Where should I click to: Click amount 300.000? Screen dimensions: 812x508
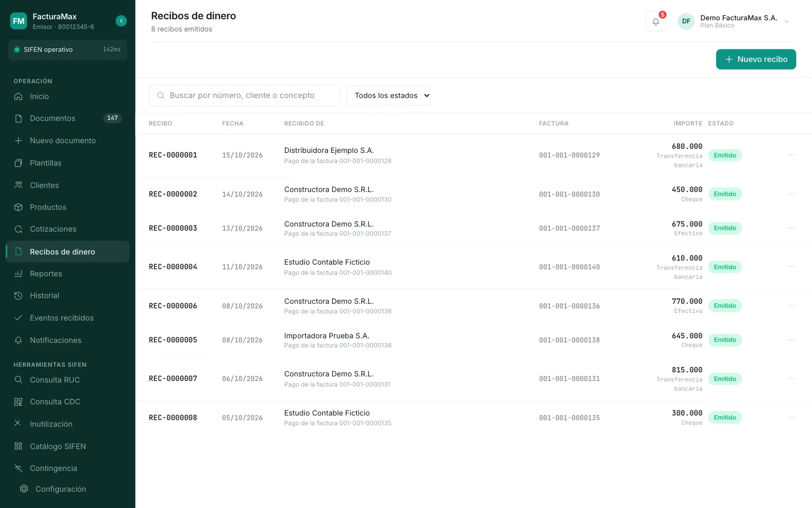687,413
